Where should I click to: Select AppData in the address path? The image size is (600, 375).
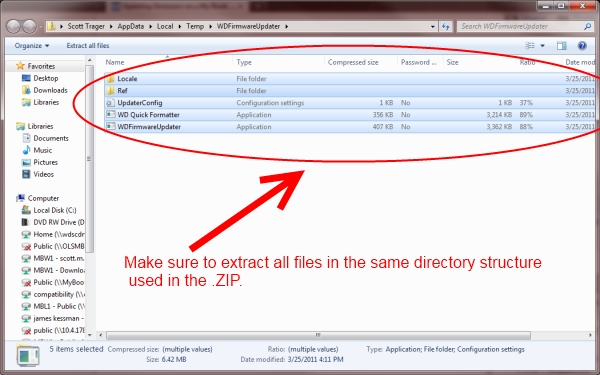pos(130,26)
